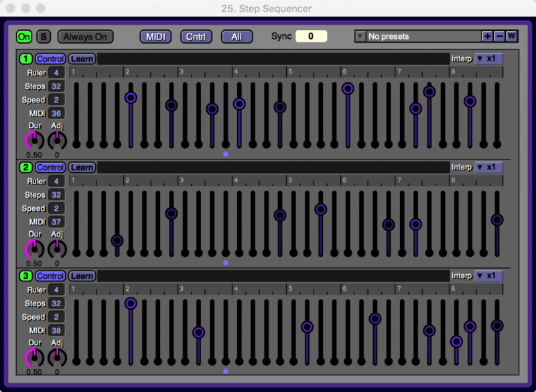The height and width of the screenshot is (392, 536).
Task: Click Learn button in sequencer 2
Action: 82,168
